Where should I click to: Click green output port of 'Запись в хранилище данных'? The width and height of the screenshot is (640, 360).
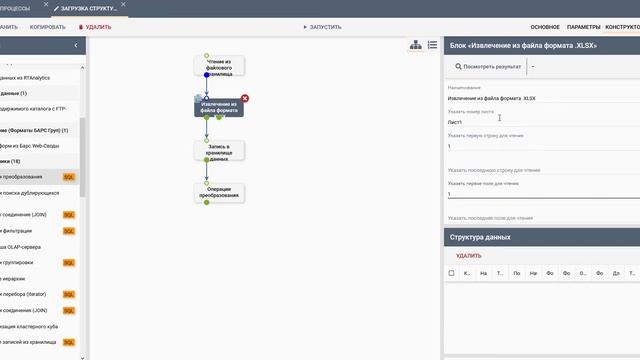click(x=207, y=160)
